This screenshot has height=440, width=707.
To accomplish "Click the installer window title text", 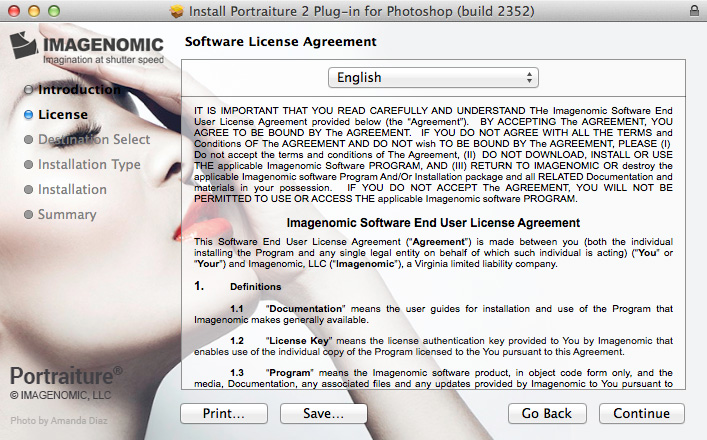I will click(362, 11).
